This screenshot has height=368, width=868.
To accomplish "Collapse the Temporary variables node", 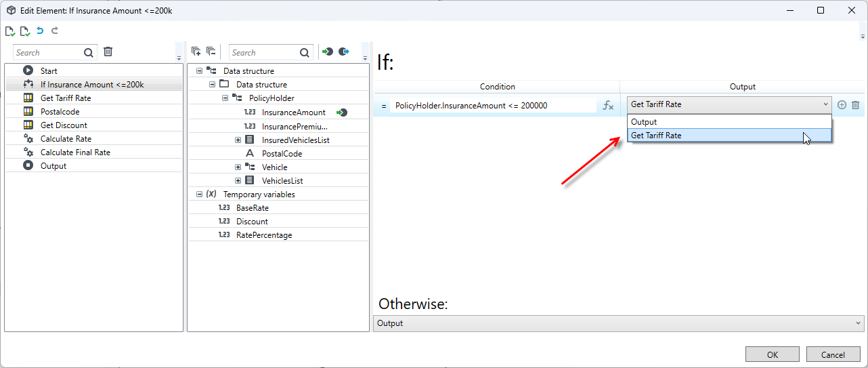I will tap(199, 194).
